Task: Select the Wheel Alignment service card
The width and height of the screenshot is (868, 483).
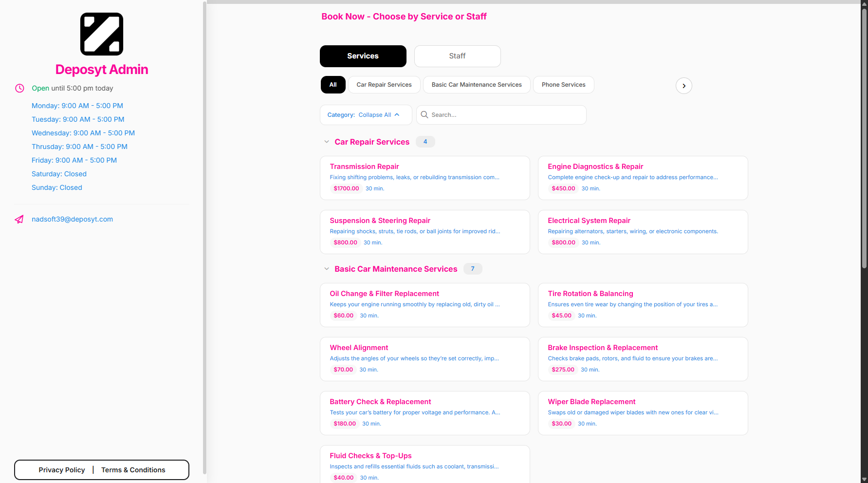Action: 425,359
